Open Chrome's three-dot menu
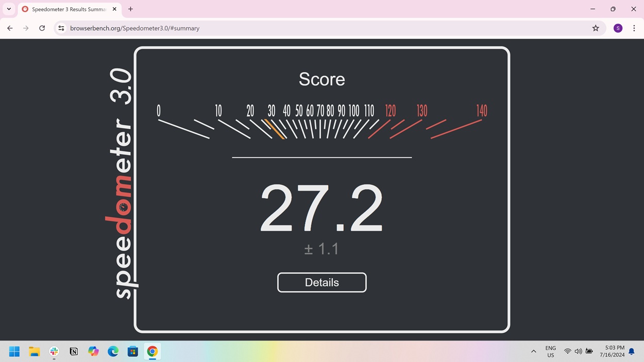Image resolution: width=644 pixels, height=362 pixels. coord(634,28)
